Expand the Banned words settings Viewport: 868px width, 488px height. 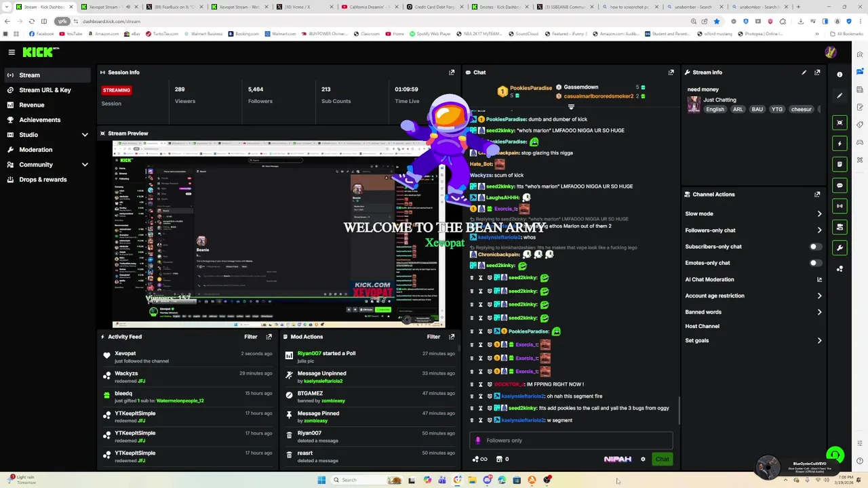819,312
